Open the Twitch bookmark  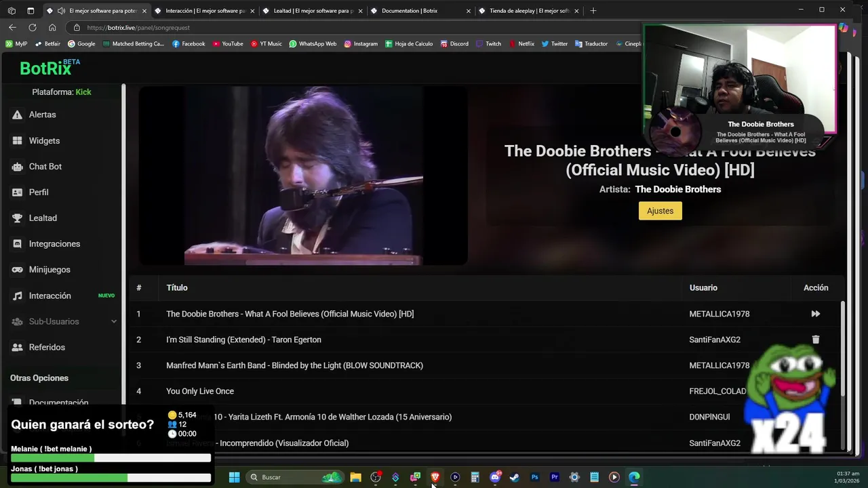[488, 43]
